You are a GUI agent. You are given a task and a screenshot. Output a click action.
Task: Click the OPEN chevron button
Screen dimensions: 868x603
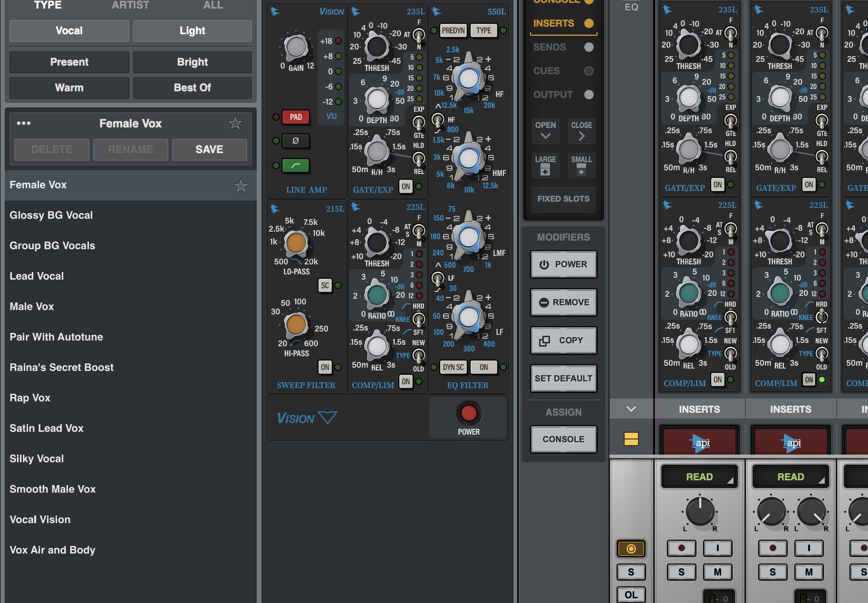click(545, 131)
